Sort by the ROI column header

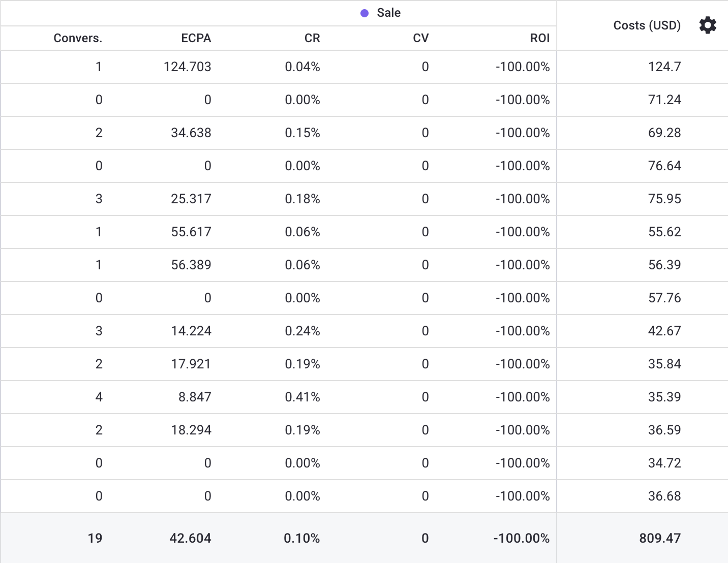(x=539, y=39)
